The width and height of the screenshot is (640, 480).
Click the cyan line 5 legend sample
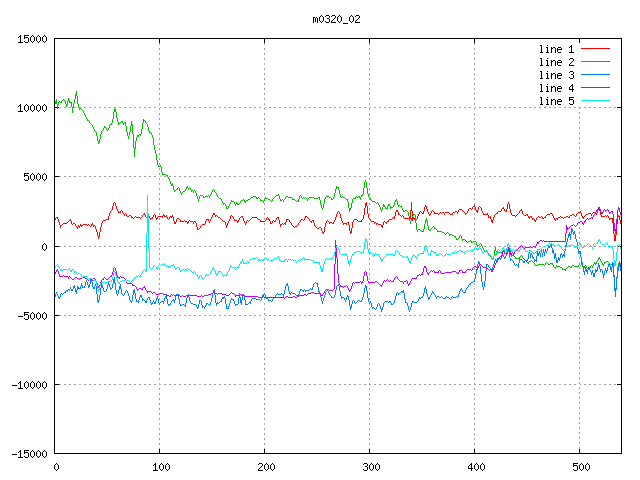[596, 100]
